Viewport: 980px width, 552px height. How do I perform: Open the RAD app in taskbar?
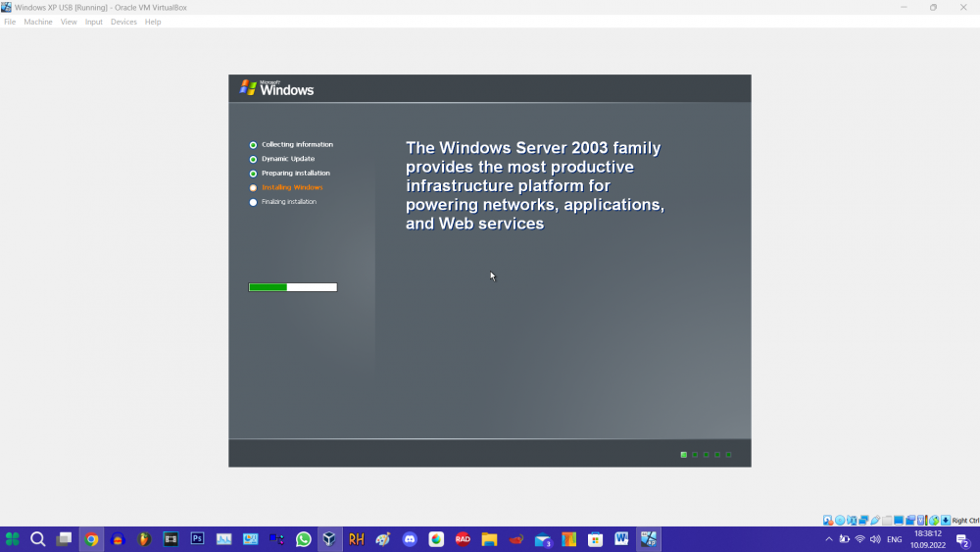coord(463,539)
